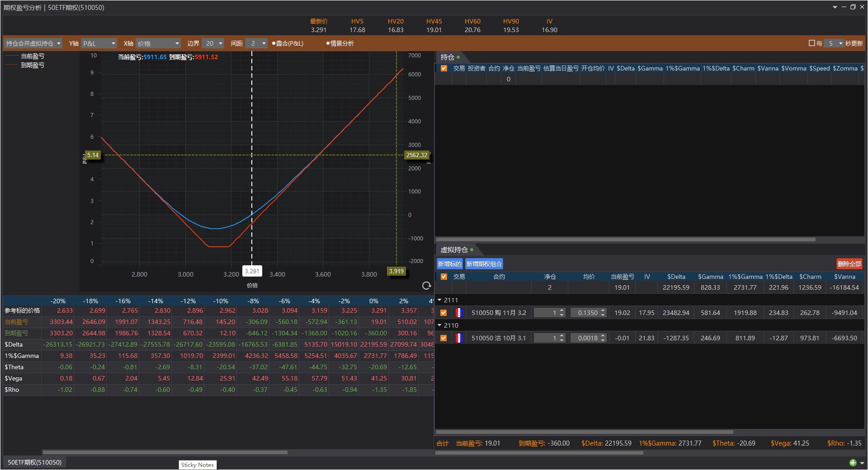Select the 情景分析 radio option
This screenshot has height=470, width=868.
[340, 43]
